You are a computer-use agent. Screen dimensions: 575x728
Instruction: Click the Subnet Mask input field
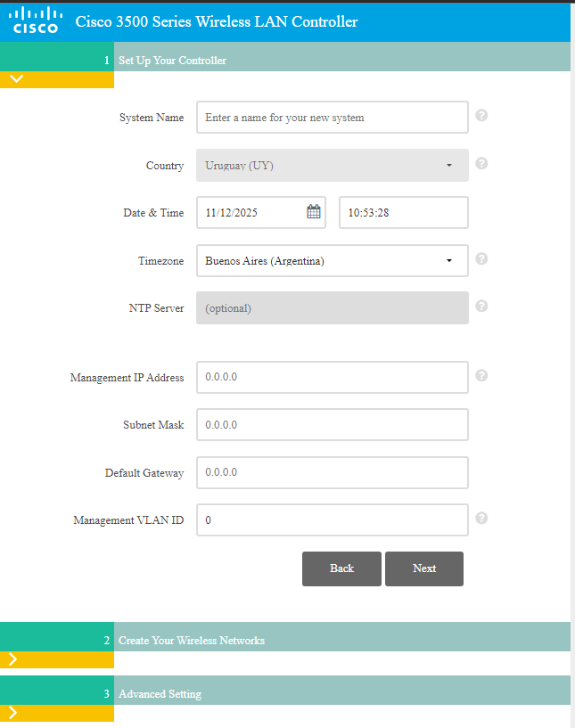332,425
